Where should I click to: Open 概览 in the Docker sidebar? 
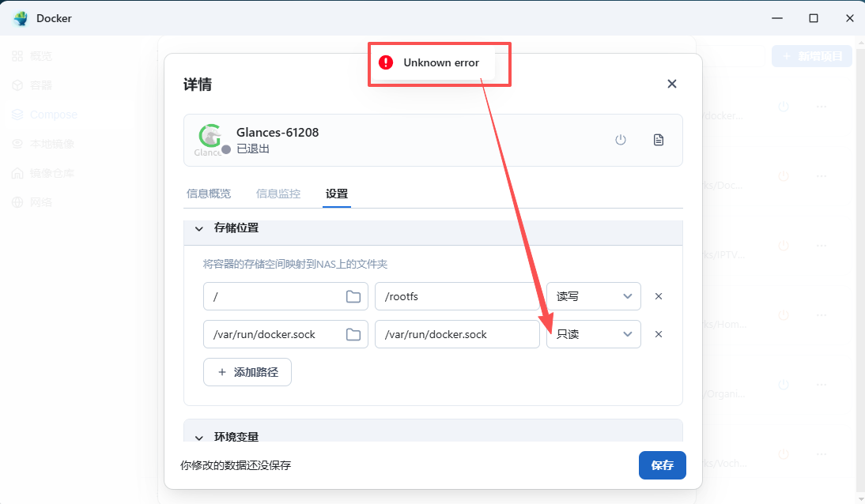[x=32, y=56]
